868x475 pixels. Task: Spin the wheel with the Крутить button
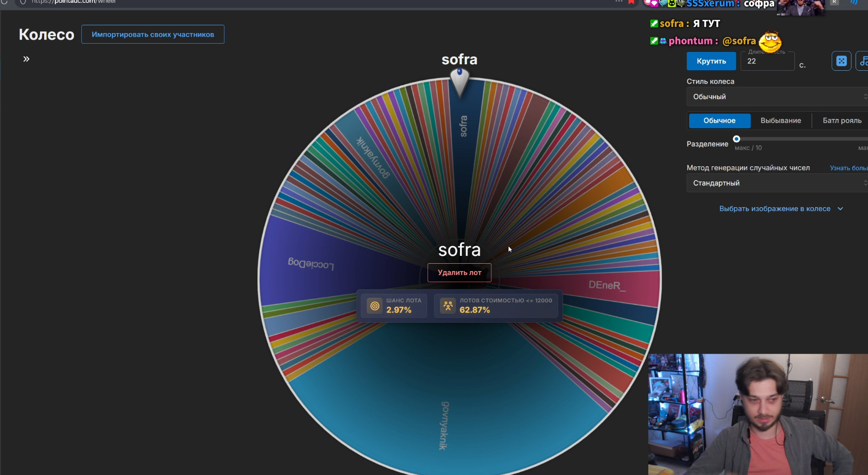click(711, 61)
